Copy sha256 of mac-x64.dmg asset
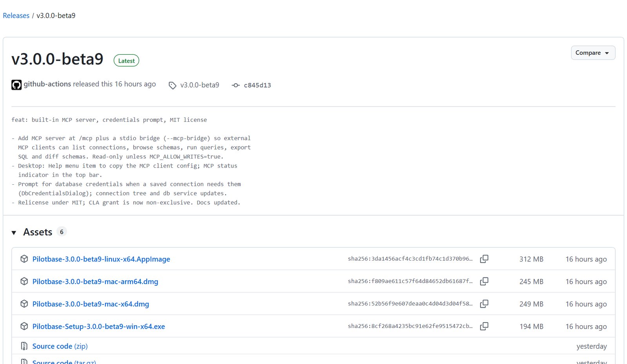This screenshot has height=364, width=627. tap(484, 304)
